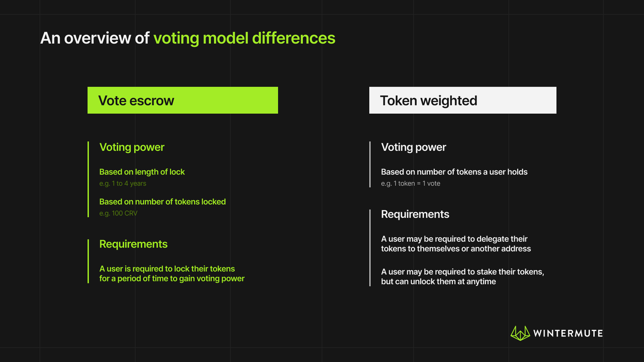Click 'Based on number of tokens locked' text
The width and height of the screenshot is (644, 362).
click(x=163, y=202)
